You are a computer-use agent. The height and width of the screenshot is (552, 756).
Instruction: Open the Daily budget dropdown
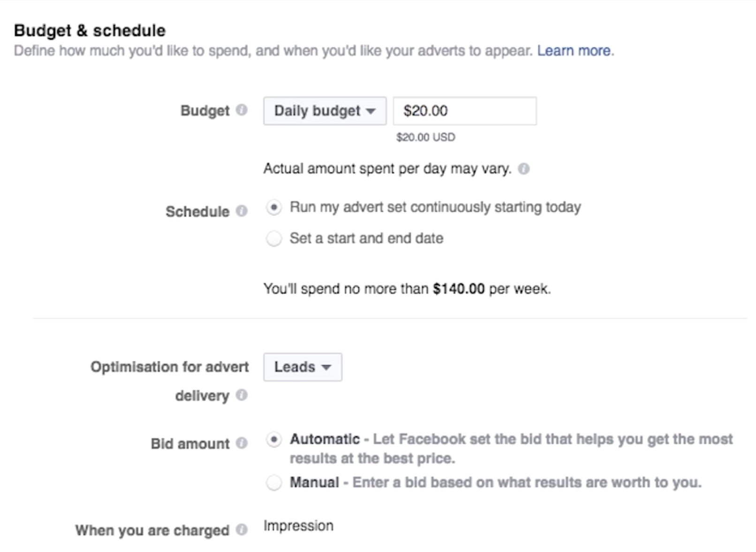[325, 111]
